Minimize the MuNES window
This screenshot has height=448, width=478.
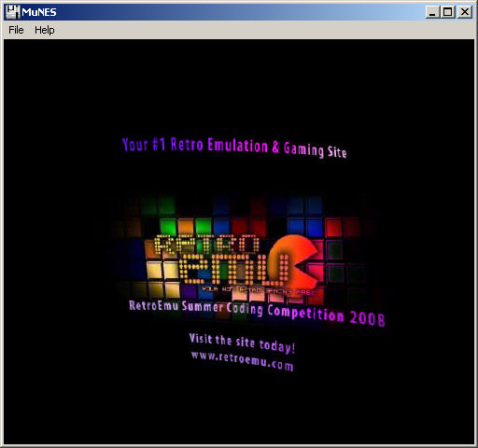[x=432, y=12]
